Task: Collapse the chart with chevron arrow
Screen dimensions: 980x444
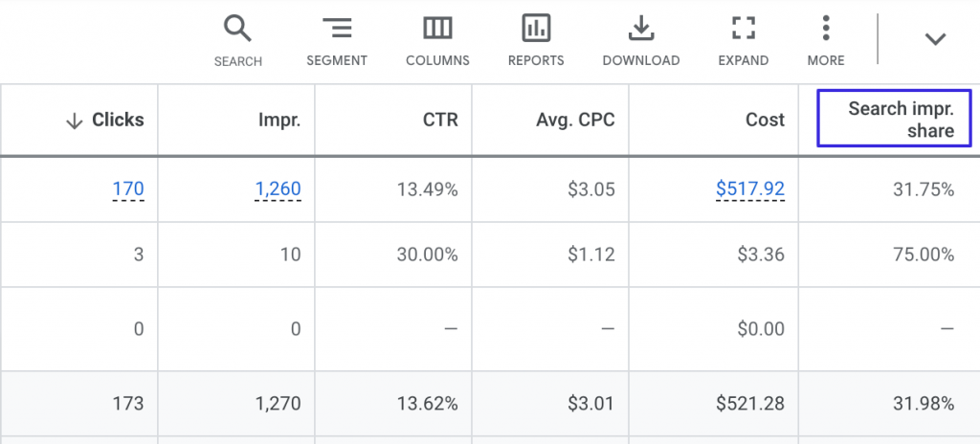Action: (934, 39)
